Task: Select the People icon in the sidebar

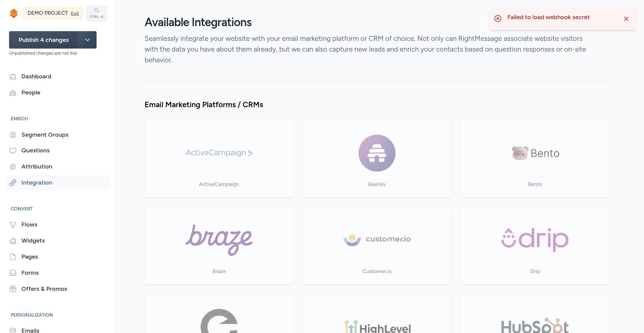Action: (x=13, y=93)
